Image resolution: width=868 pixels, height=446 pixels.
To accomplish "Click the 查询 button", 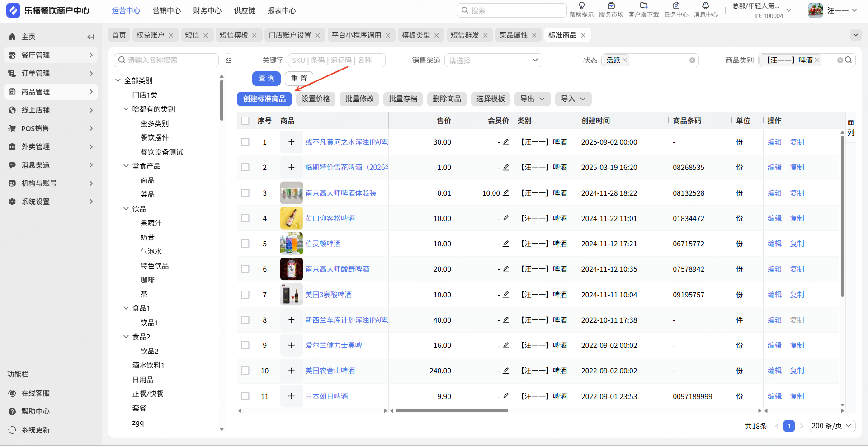I will [x=267, y=79].
